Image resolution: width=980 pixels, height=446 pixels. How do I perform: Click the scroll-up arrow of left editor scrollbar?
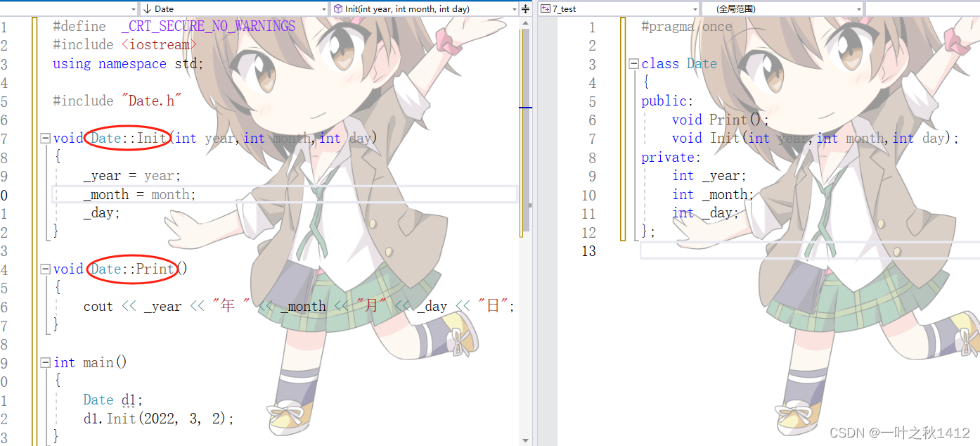pos(525,23)
